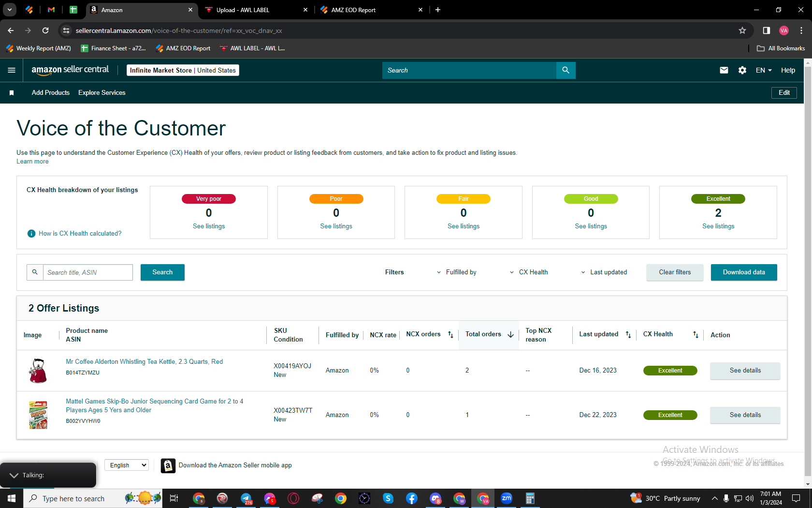Click the Download data button
This screenshot has height=508, width=812.
(x=744, y=272)
